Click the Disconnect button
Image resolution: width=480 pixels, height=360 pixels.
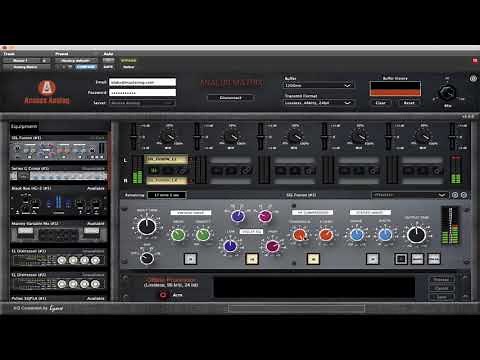[231, 98]
